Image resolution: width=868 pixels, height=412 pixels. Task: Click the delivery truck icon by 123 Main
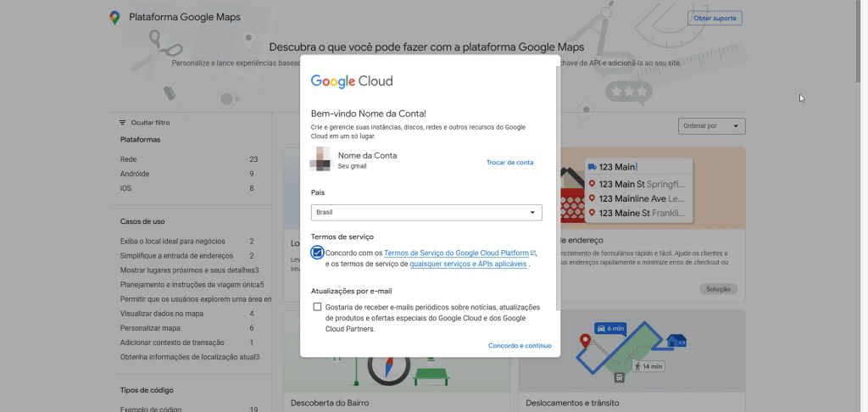click(x=592, y=167)
